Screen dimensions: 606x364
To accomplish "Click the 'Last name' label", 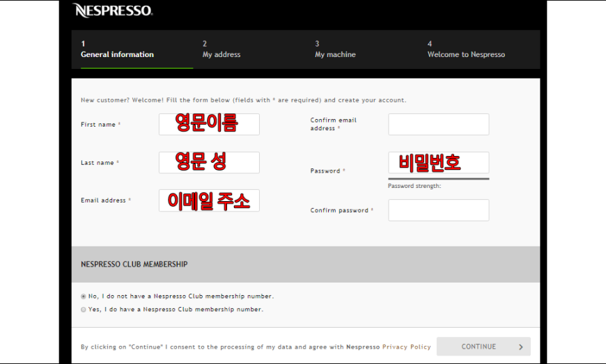I will (100, 163).
